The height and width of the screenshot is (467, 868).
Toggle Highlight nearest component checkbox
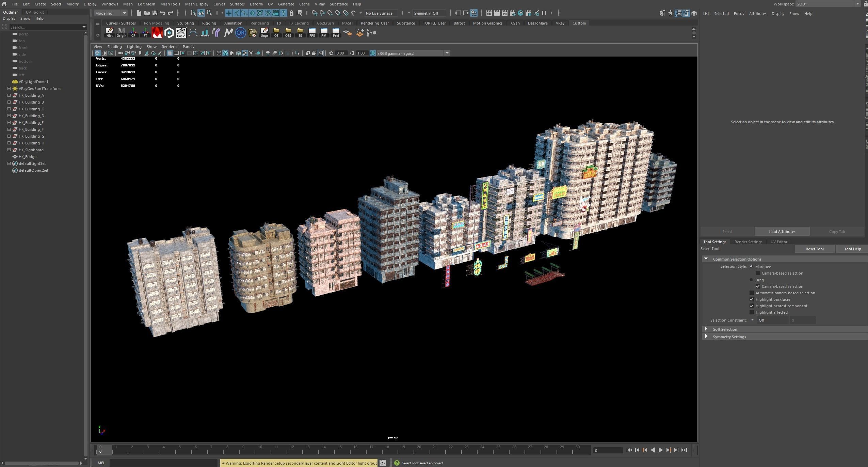752,306
